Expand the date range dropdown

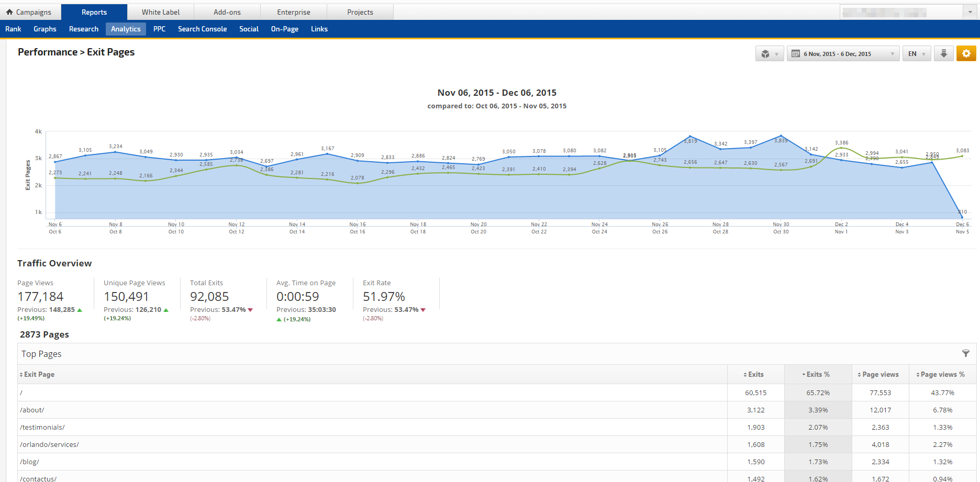[892, 54]
